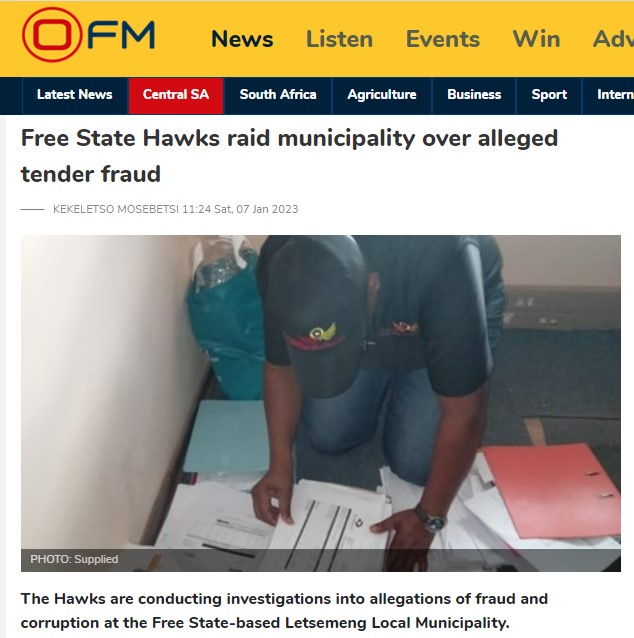Click the PHOTO: Supplied caption
Image resolution: width=634 pixels, height=638 pixels.
pyautogui.click(x=74, y=559)
